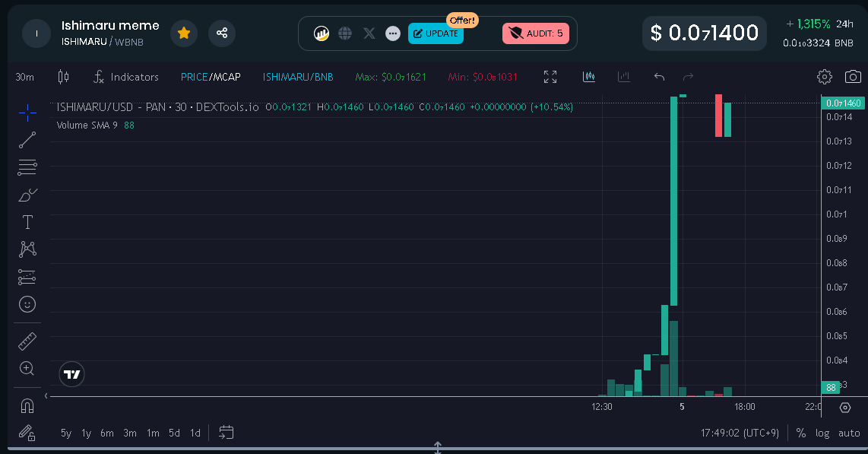868x454 pixels.
Task: Open candlestick chart style selector
Action: coord(64,77)
